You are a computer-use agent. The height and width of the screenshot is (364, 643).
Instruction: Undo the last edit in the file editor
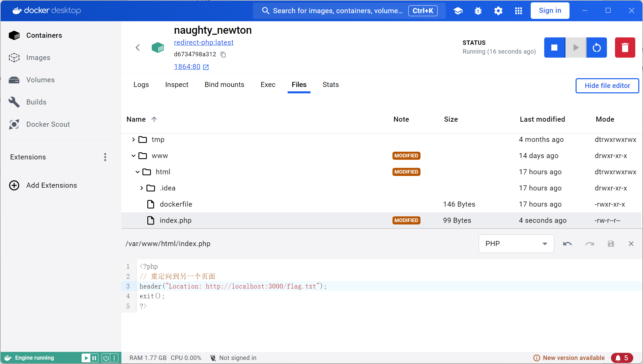tap(567, 244)
